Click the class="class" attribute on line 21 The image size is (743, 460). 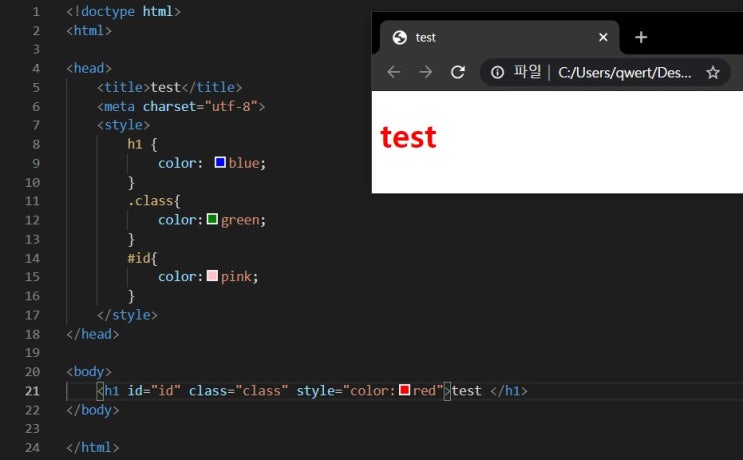(238, 391)
